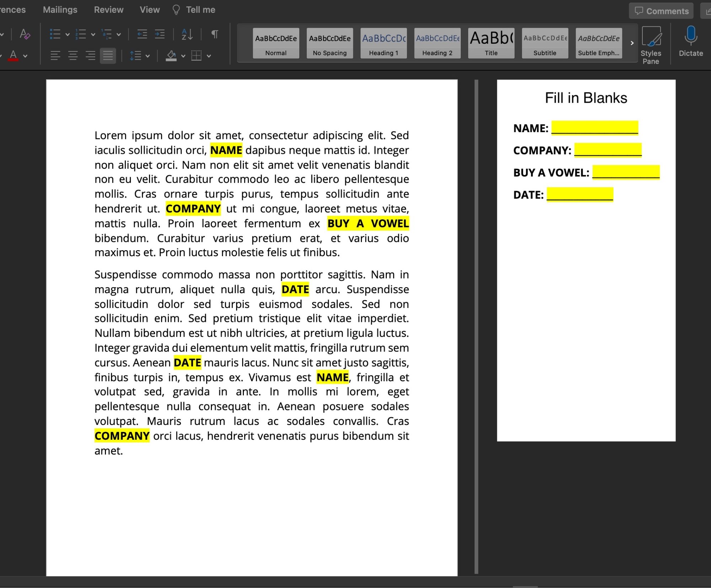
Task: Click the Tell me search field
Action: [200, 10]
